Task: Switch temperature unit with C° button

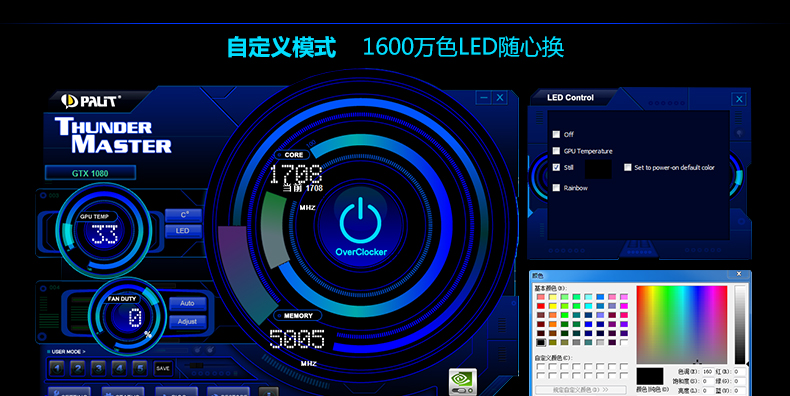Action: point(184,215)
